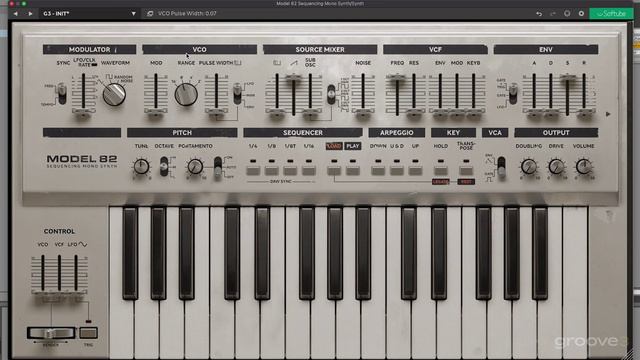Adjust the LFO/CLK RATE slider
640x360 pixels.
(x=83, y=112)
